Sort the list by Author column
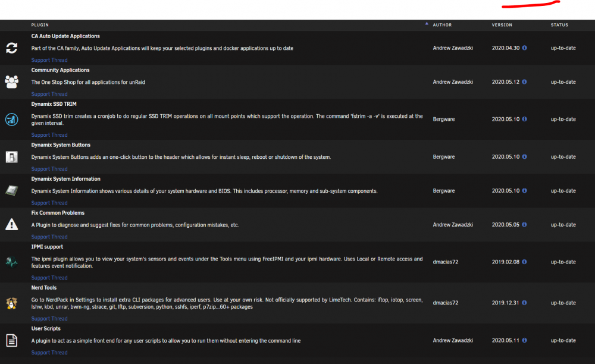 click(442, 25)
